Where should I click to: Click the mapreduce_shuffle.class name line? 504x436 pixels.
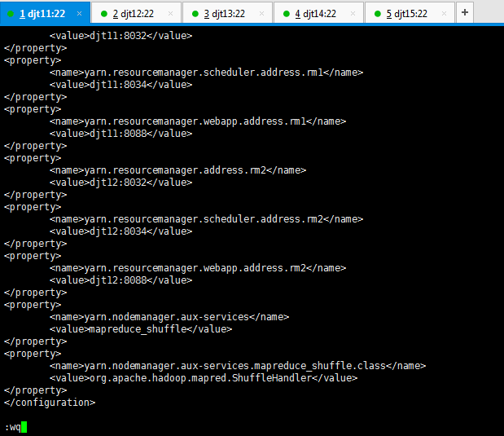click(238, 366)
